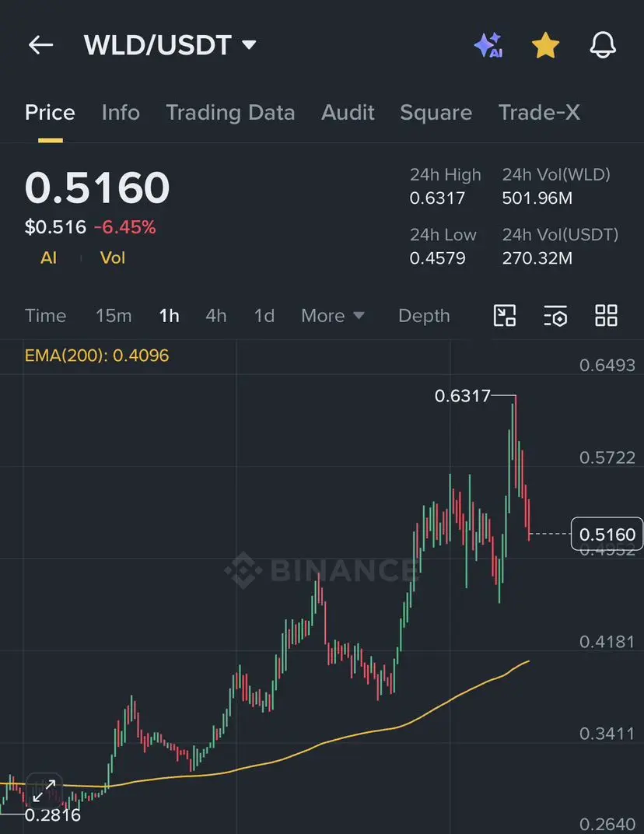Image resolution: width=644 pixels, height=834 pixels.
Task: Tap the large 0.5160 price value
Action: [97, 187]
